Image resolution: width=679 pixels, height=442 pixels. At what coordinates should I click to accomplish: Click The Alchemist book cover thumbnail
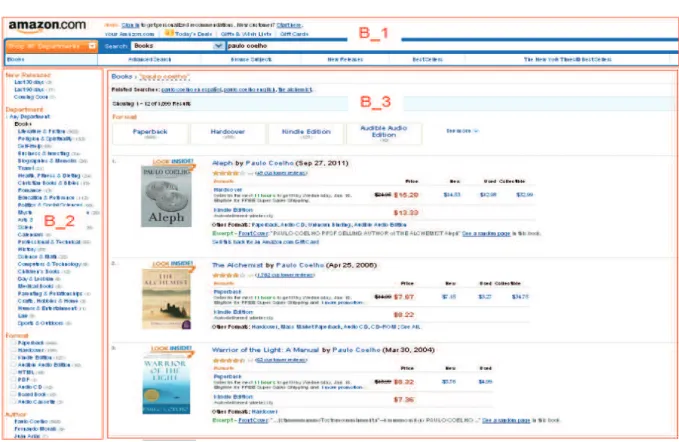[166, 299]
